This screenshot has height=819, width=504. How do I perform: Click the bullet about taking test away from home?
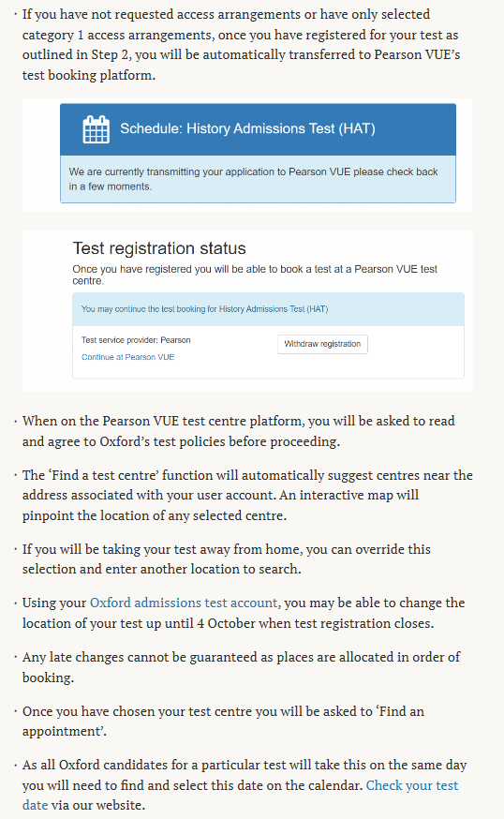(x=227, y=558)
